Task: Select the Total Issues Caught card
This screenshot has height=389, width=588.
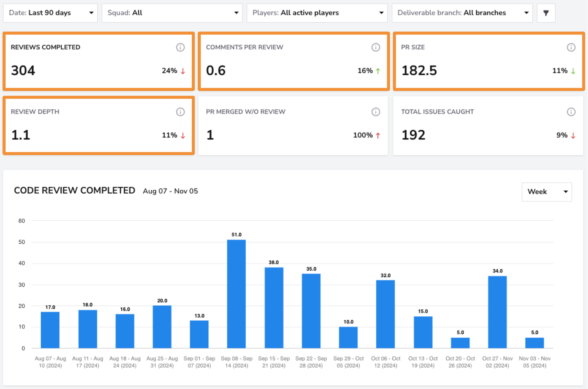Action: tap(488, 126)
